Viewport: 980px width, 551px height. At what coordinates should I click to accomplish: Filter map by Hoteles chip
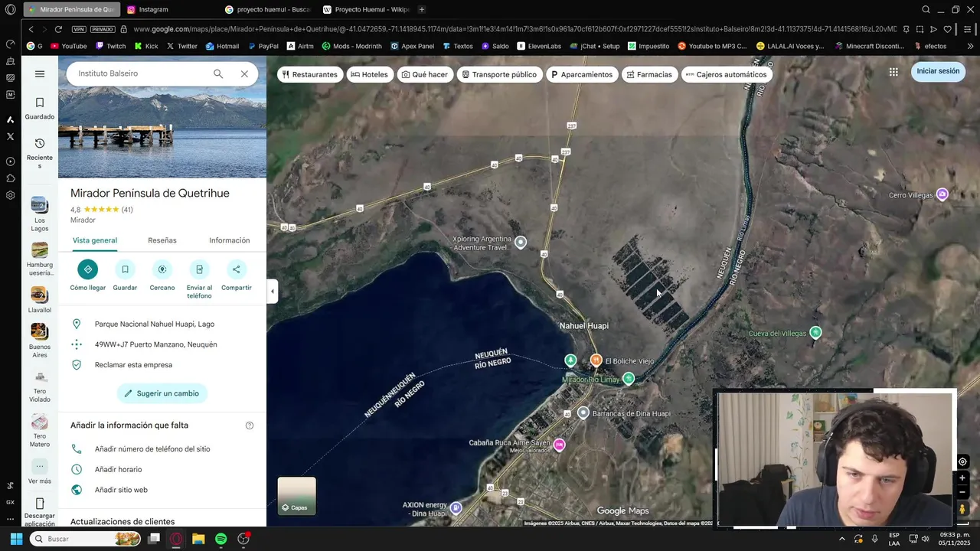pyautogui.click(x=370, y=74)
